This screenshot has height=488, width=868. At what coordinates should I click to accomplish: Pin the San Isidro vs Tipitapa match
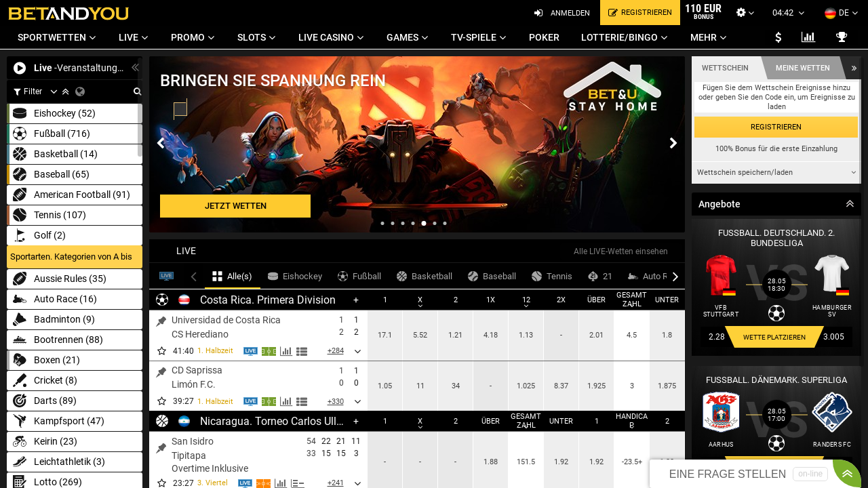pyautogui.click(x=161, y=449)
